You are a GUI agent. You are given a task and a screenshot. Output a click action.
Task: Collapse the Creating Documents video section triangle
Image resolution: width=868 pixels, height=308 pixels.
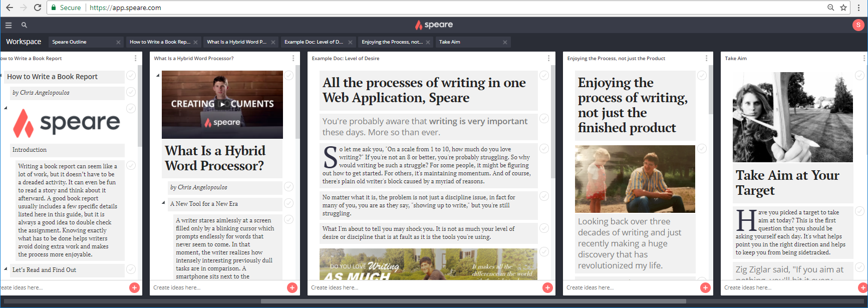(158, 76)
